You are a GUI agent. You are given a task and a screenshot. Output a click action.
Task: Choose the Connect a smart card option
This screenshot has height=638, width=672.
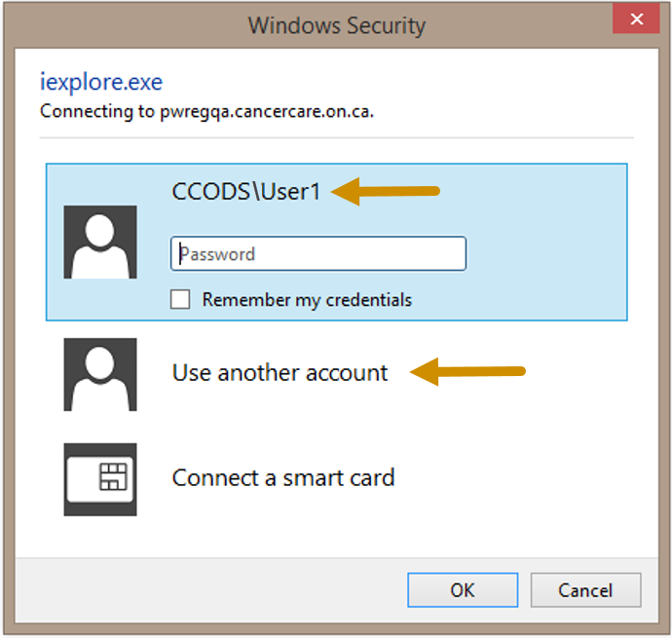click(283, 477)
